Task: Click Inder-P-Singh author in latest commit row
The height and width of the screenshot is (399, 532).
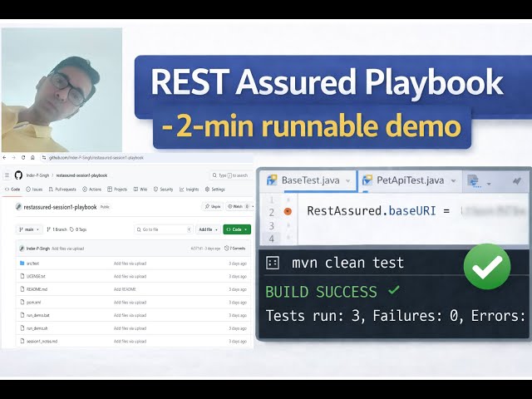Action: coord(38,249)
